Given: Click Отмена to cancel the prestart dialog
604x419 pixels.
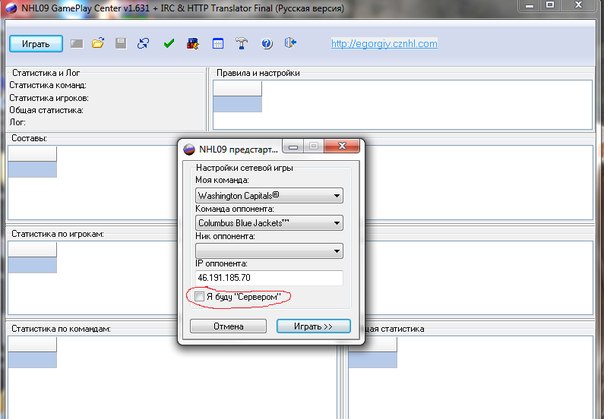Looking at the screenshot, I should pos(228,326).
